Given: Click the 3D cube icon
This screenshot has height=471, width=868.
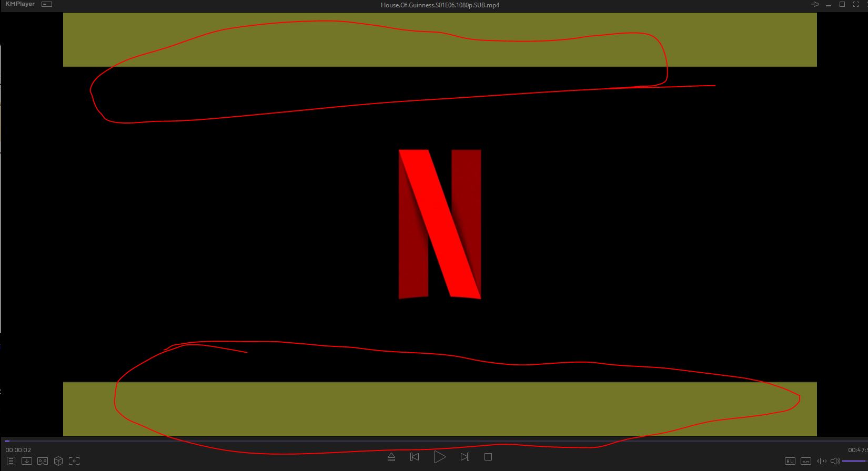Looking at the screenshot, I should click(x=58, y=461).
